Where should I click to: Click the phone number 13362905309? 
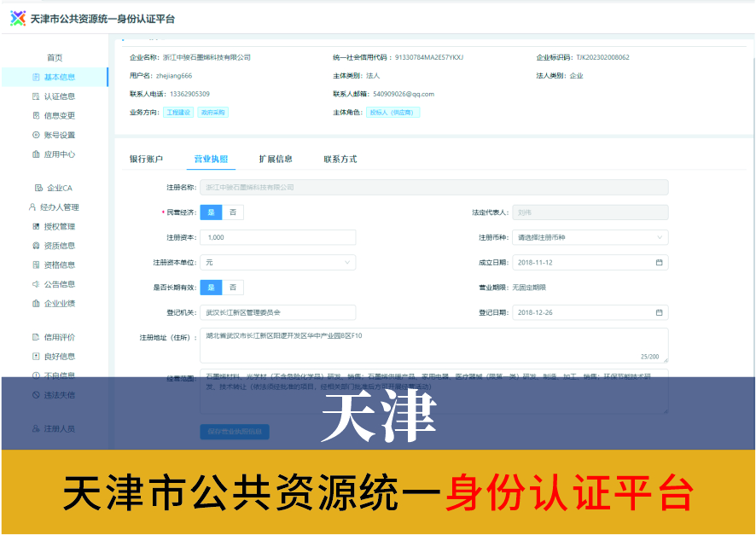[x=189, y=94]
